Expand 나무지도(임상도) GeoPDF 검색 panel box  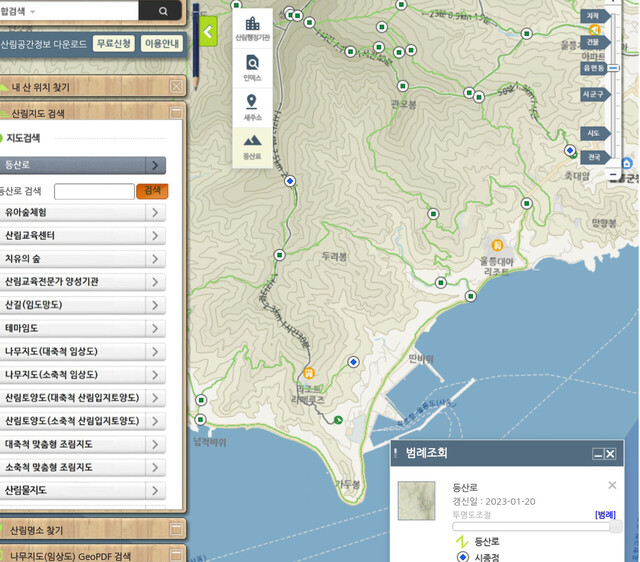click(x=176, y=555)
